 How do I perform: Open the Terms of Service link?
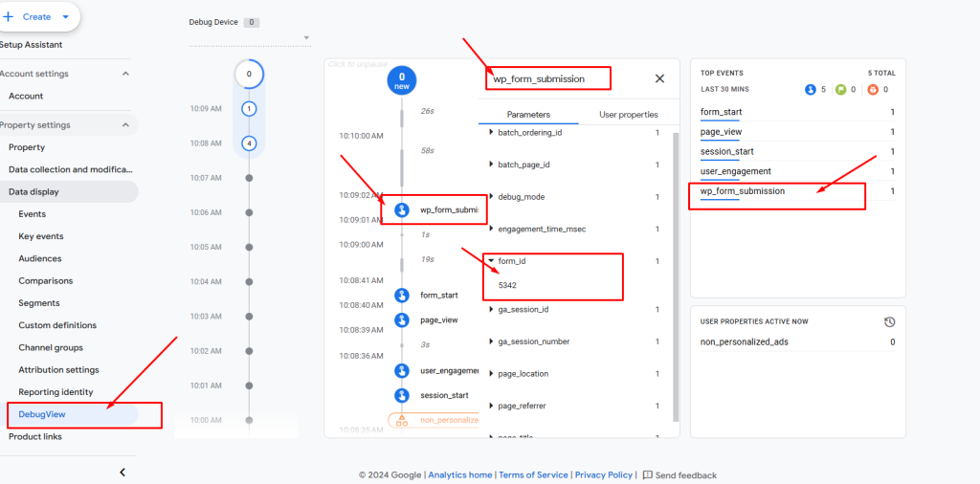point(533,475)
